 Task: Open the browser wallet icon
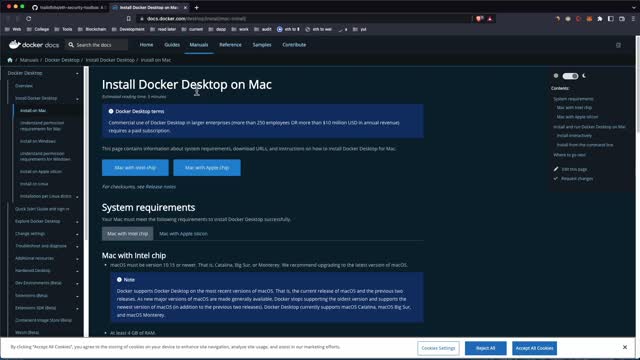coord(622,19)
